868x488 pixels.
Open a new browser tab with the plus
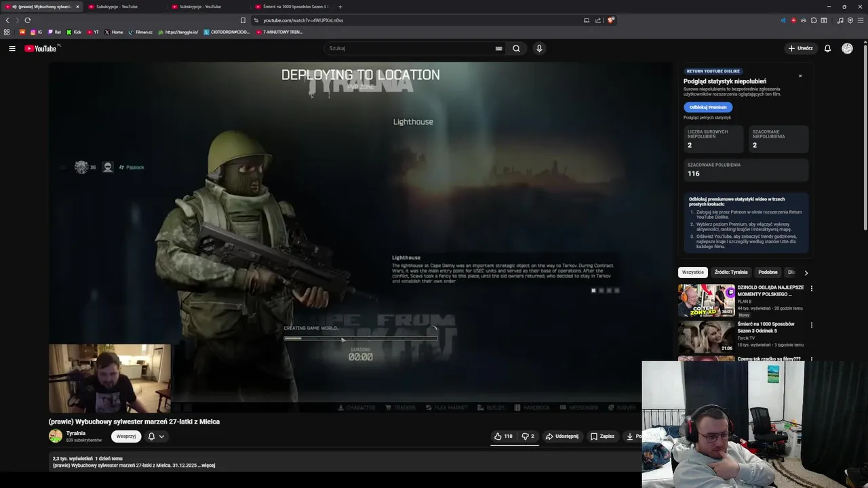click(x=340, y=7)
